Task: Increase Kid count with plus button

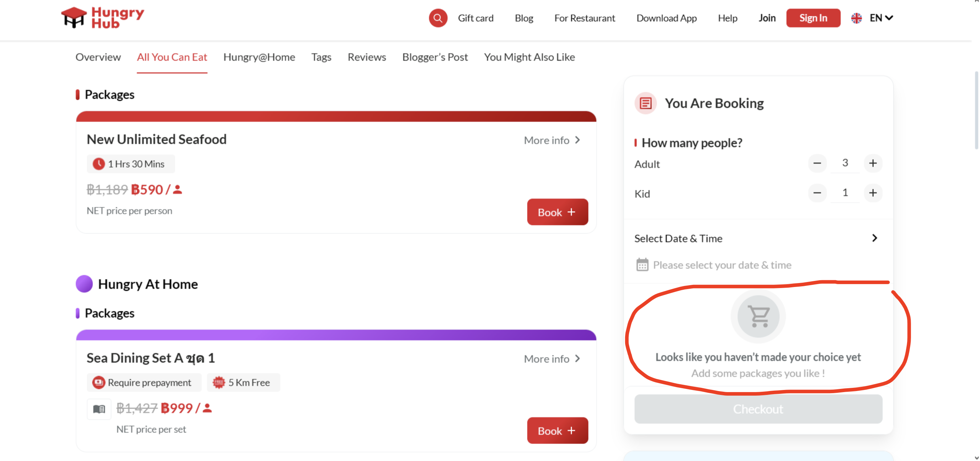Action: tap(873, 193)
